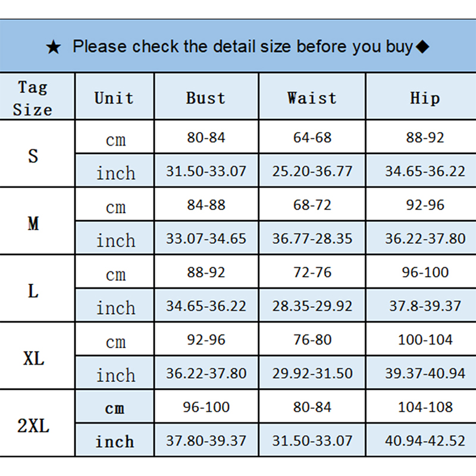Click the 'Bust' column header

coord(206,98)
